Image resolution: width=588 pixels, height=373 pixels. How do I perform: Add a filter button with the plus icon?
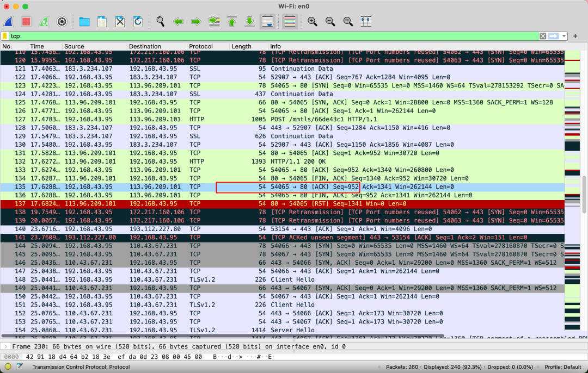(x=575, y=36)
